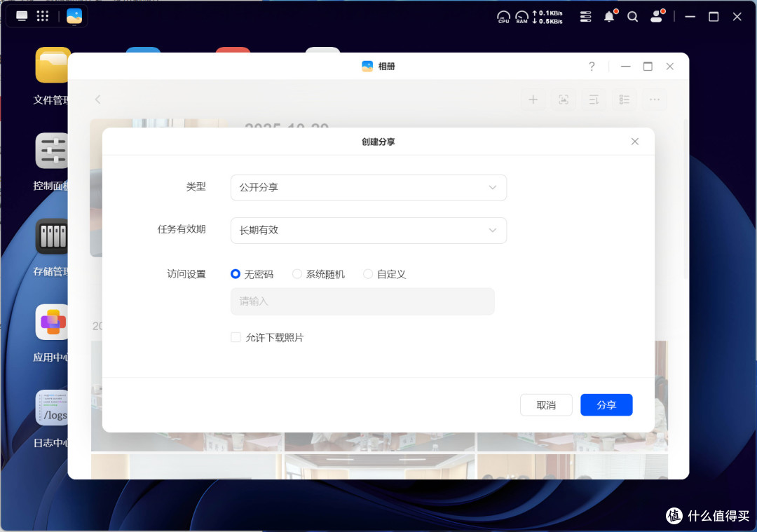Click the blue 分享 button

coord(606,405)
